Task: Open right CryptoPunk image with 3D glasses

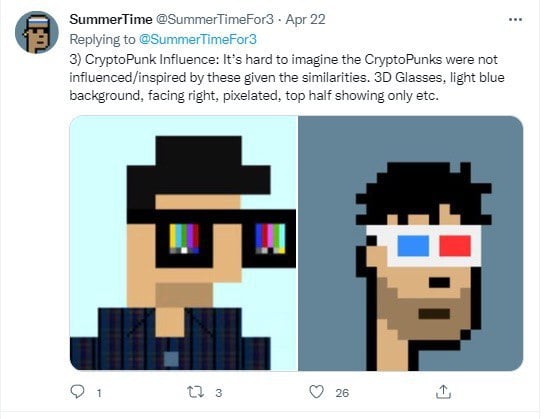Action: pos(411,243)
